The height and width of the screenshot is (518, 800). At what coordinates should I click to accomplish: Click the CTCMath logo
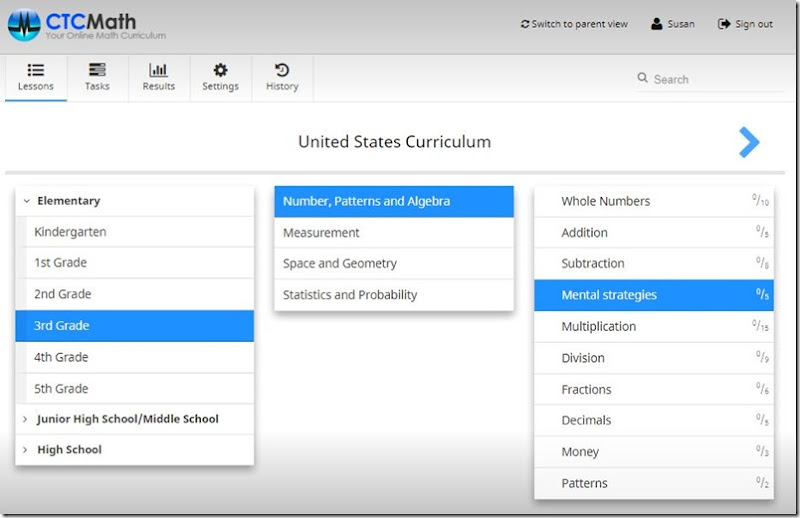(86, 26)
